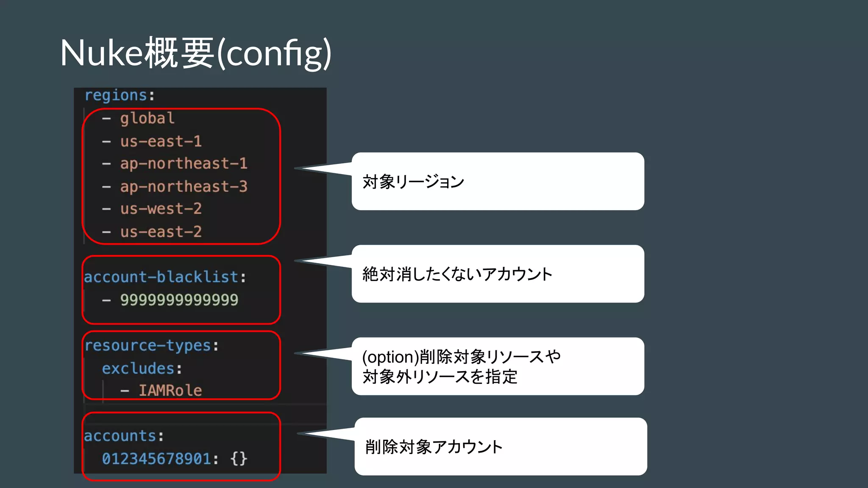The height and width of the screenshot is (488, 868).
Task: Click the 'IAMRole' exclude entry
Action: point(170,391)
